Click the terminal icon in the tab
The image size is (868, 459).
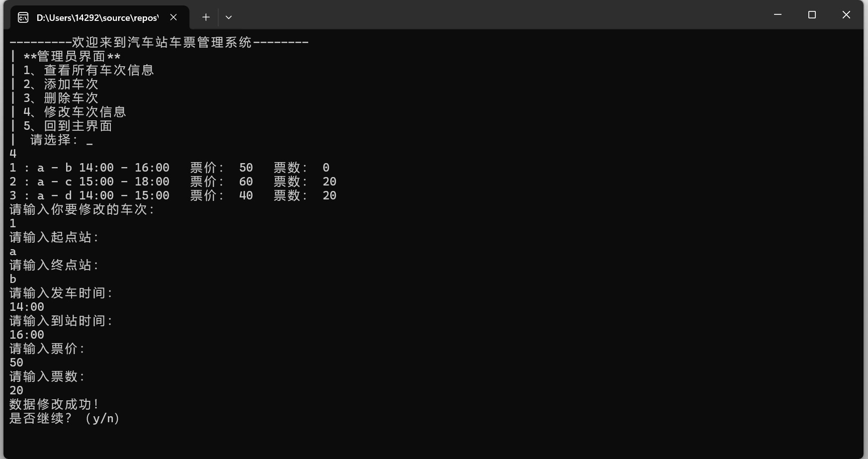click(x=23, y=18)
